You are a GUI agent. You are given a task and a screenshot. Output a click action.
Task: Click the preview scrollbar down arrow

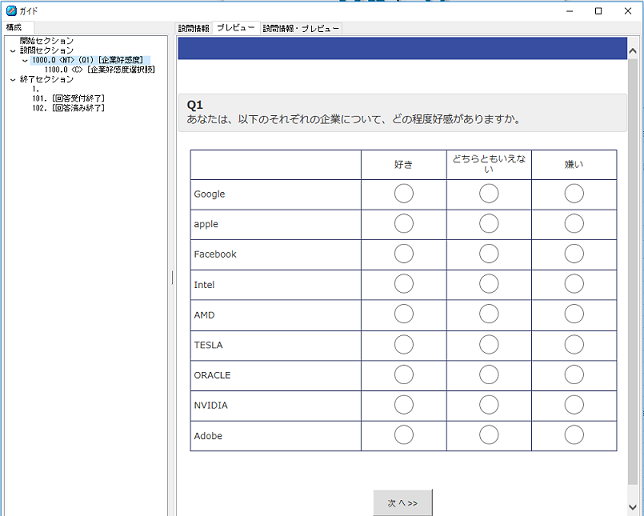pos(633,507)
